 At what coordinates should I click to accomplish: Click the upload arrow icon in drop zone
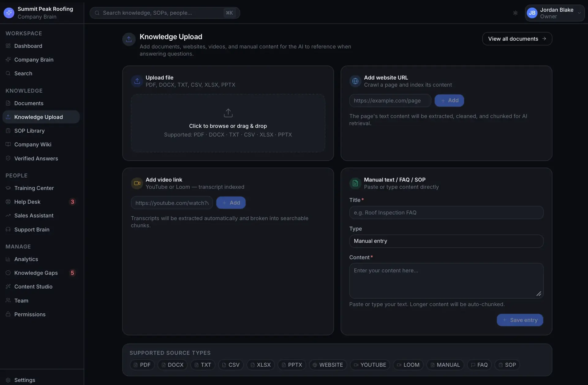(x=228, y=113)
